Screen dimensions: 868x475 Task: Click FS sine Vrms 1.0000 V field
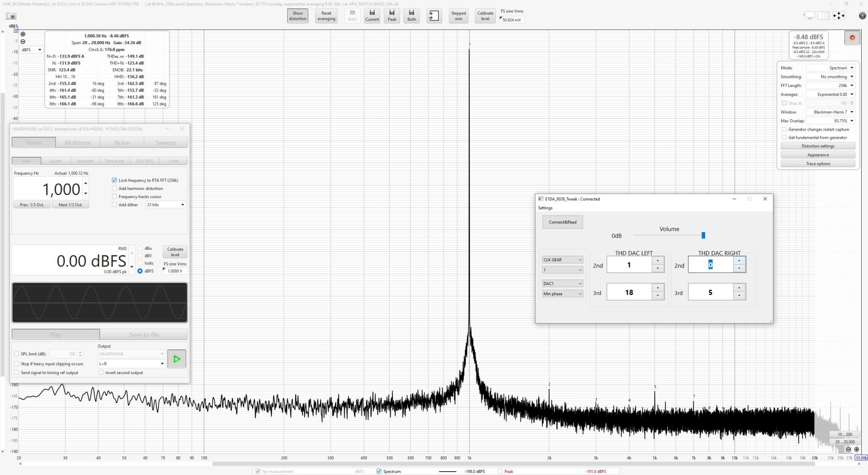175,271
